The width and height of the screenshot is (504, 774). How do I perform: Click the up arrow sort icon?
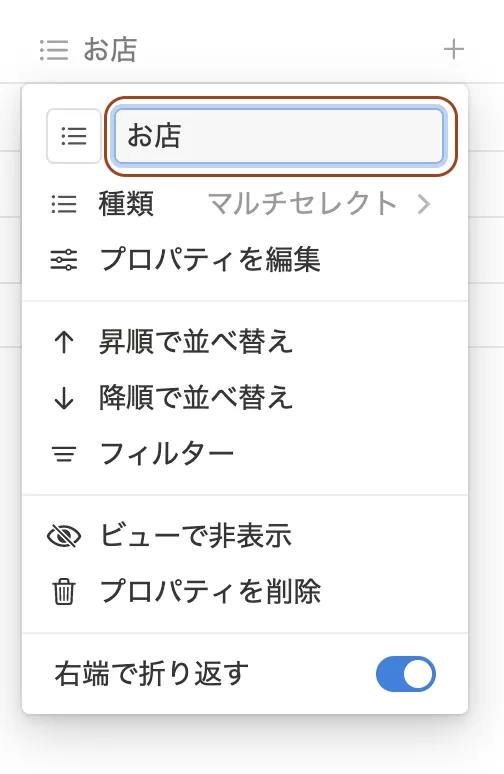click(x=64, y=342)
